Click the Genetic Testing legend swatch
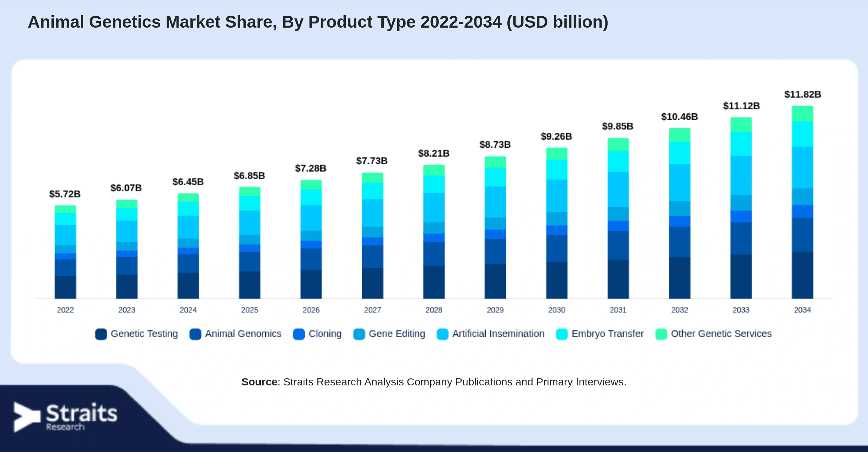868x452 pixels. 101,334
